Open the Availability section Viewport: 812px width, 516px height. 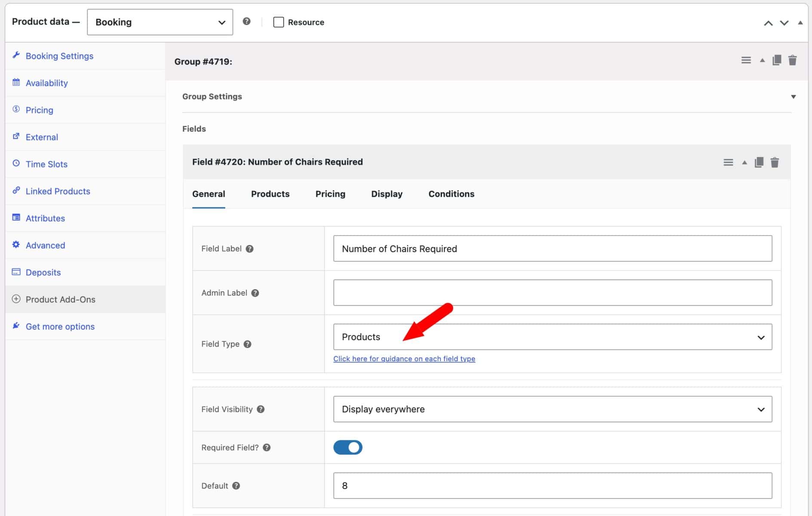coord(85,83)
